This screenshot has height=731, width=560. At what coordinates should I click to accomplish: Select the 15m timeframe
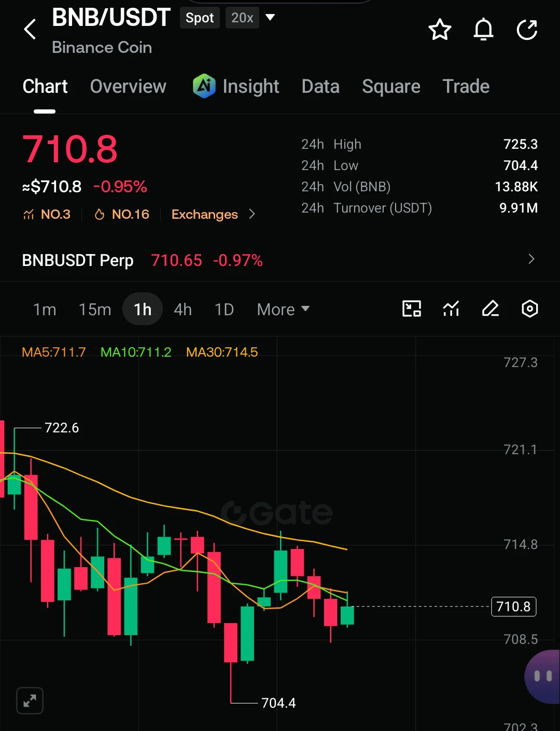pos(95,310)
